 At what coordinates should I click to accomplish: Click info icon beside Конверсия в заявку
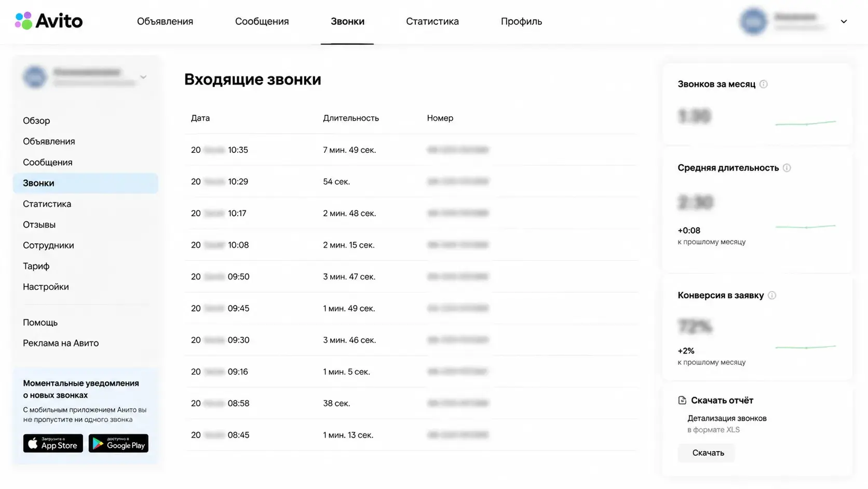(x=772, y=295)
